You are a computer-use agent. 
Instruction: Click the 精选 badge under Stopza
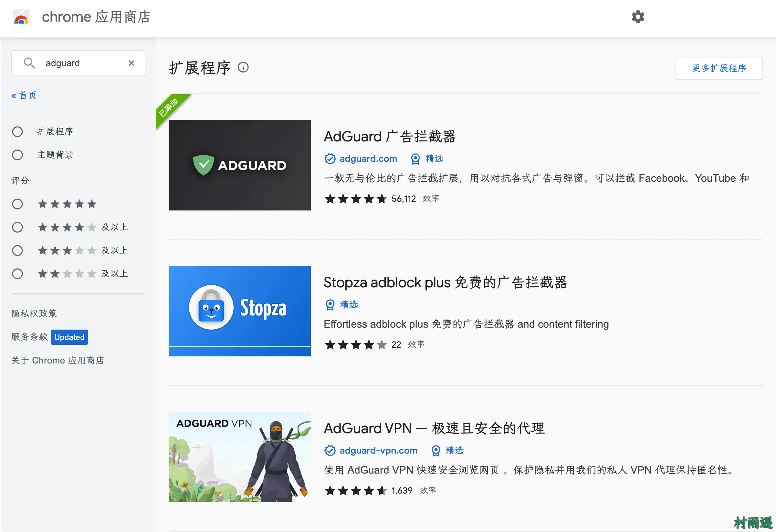[341, 304]
